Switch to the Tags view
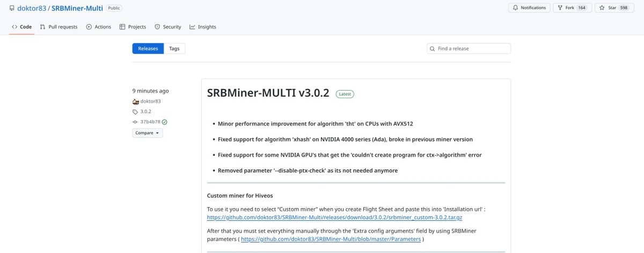This screenshot has width=644, height=253. point(174,48)
